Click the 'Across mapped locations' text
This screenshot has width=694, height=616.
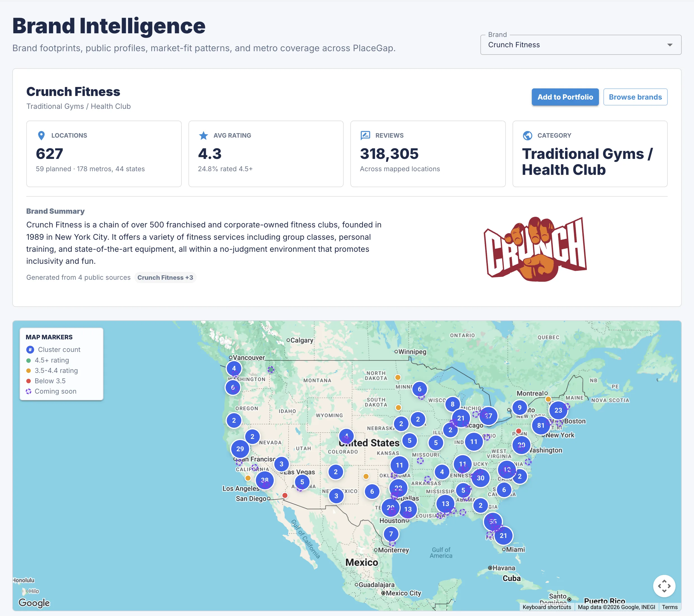400,169
